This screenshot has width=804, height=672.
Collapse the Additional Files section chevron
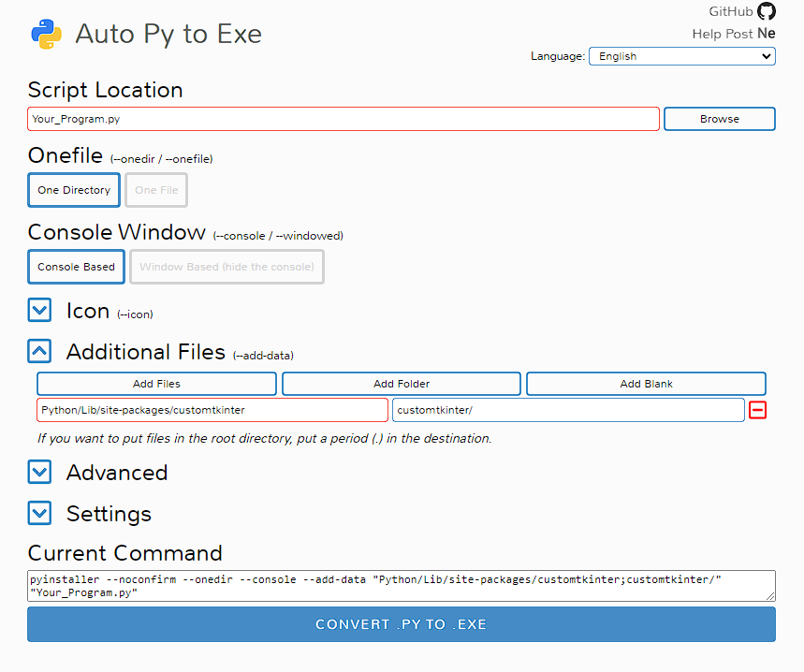[39, 351]
